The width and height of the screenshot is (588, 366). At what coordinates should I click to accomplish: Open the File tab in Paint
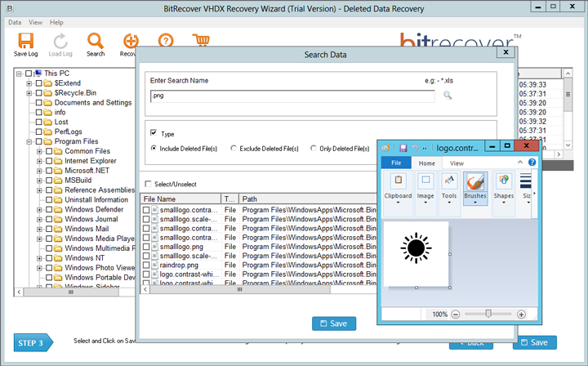pos(396,163)
